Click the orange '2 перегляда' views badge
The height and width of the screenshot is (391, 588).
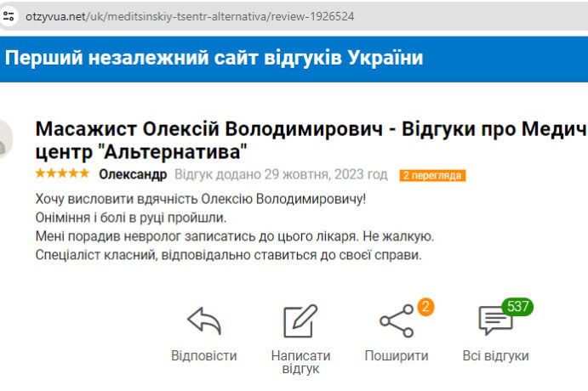[432, 176]
